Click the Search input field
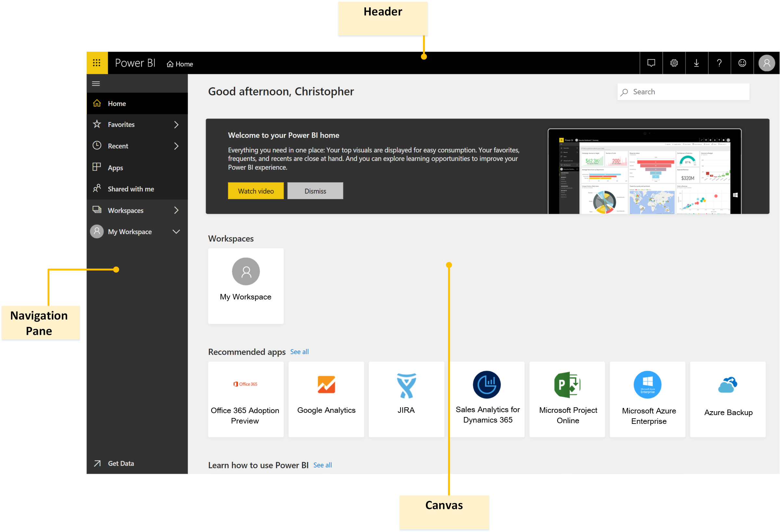 pos(683,92)
